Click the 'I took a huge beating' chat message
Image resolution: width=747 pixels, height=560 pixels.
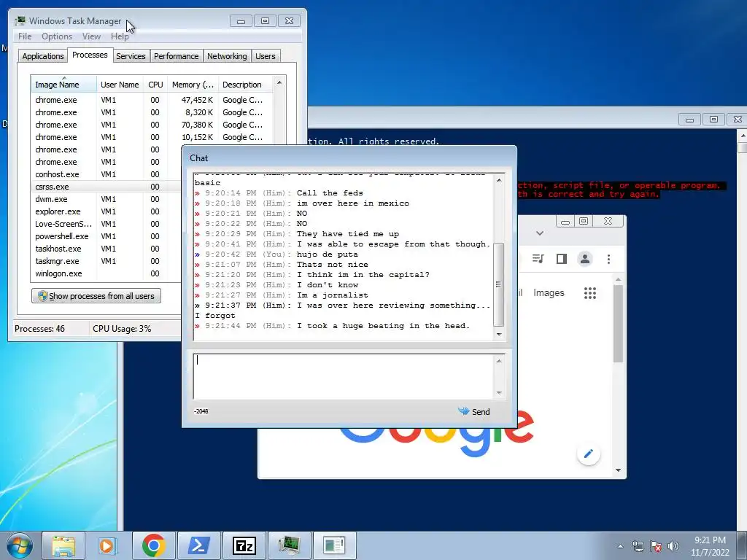click(x=383, y=326)
